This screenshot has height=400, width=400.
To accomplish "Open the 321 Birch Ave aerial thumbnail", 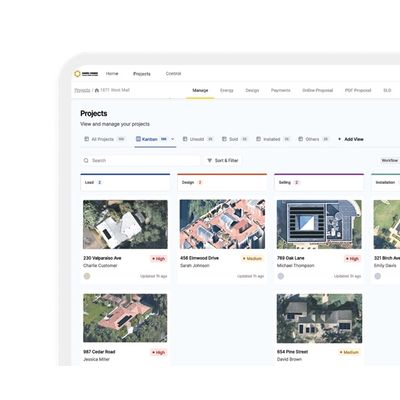I will point(387,224).
